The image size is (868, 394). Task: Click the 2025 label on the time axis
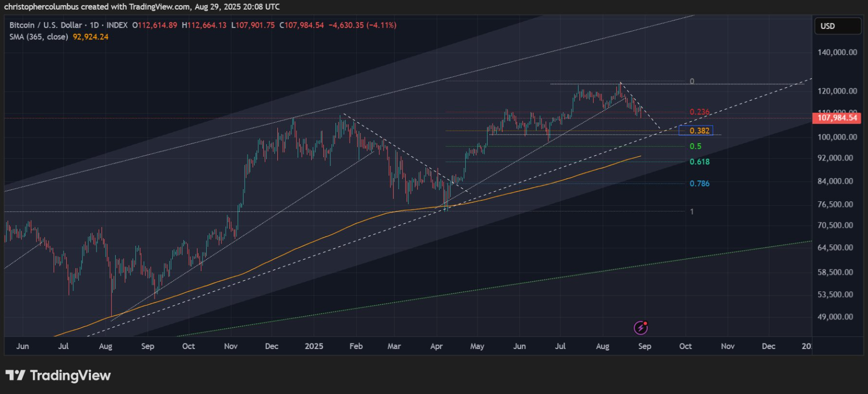point(314,346)
